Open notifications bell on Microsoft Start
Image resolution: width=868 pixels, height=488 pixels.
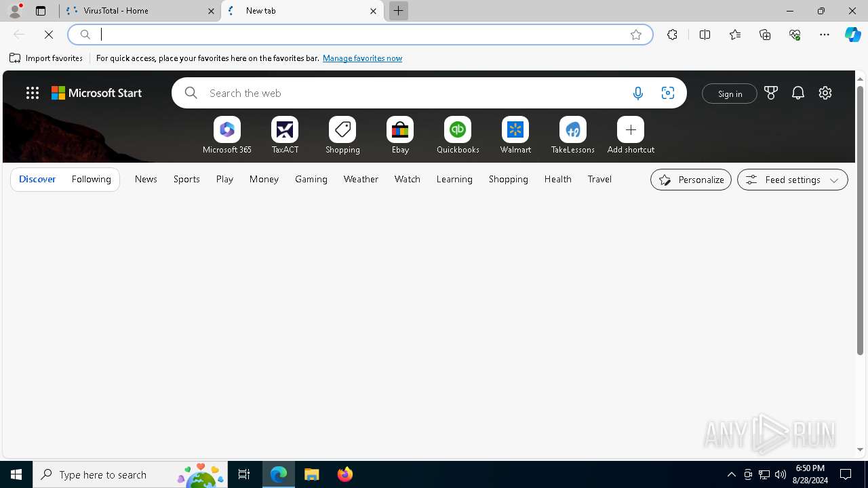pyautogui.click(x=798, y=93)
